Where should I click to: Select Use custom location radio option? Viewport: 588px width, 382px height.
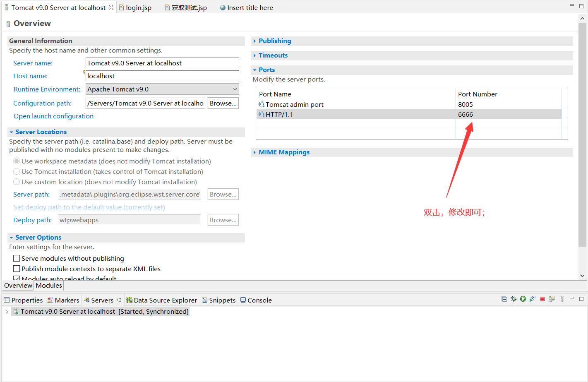point(17,182)
